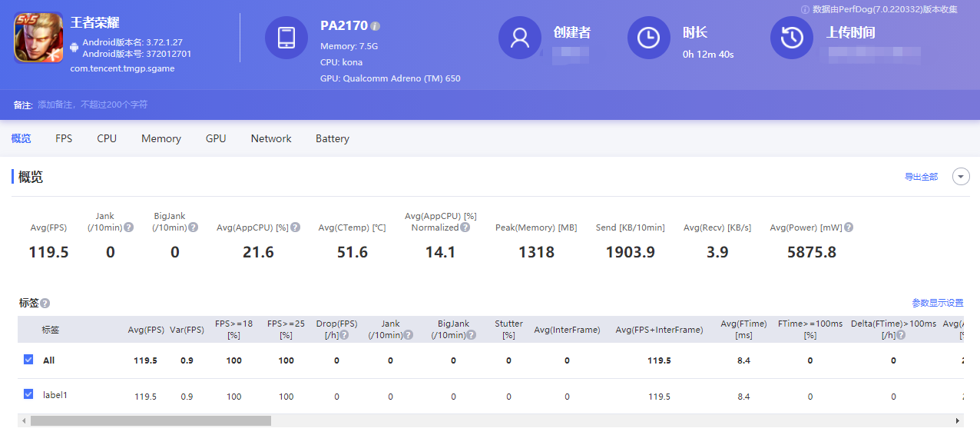Click the Avg(FPS) column header in table
This screenshot has width=980, height=435.
coord(146,330)
